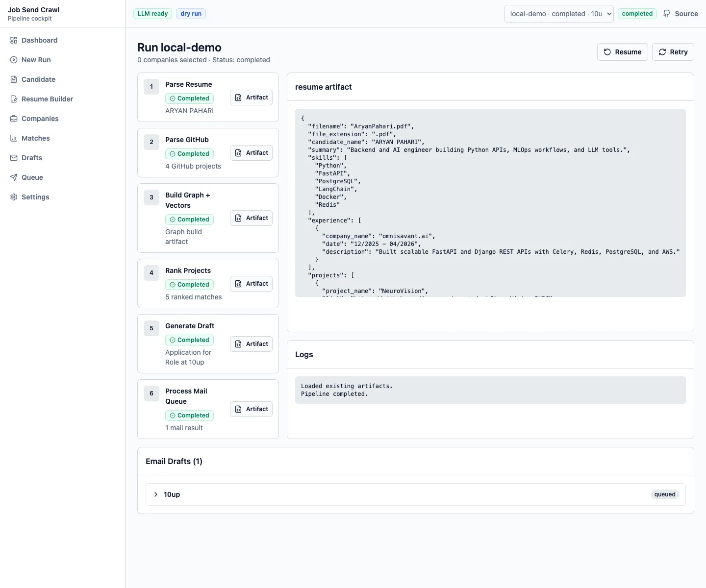Open the Resume Builder page
706x588 pixels.
[63, 99]
